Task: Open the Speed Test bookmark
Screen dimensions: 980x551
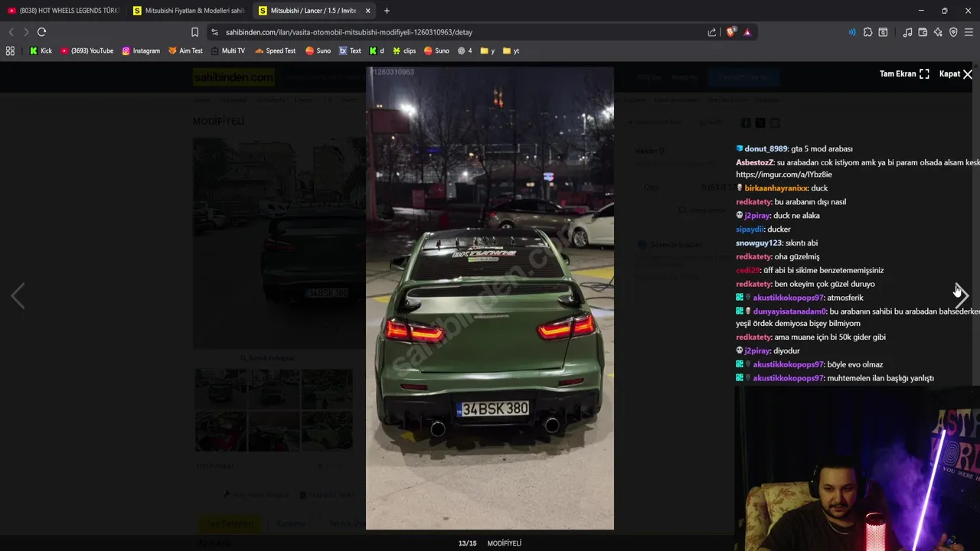Action: (x=276, y=51)
